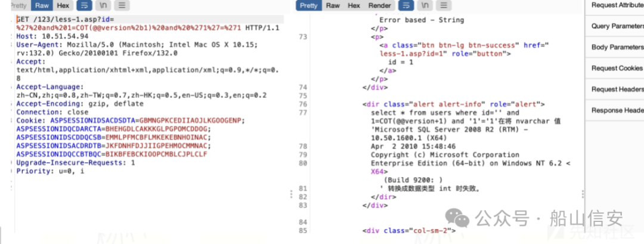Toggle the \n non-printable characters button in response panel
Screen dimensions: 644x244
coord(425,5)
